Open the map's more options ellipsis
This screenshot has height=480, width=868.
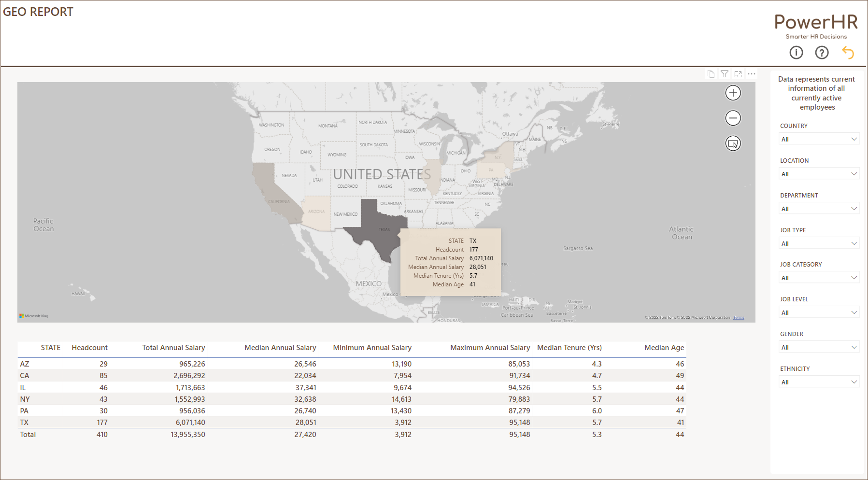pyautogui.click(x=752, y=74)
